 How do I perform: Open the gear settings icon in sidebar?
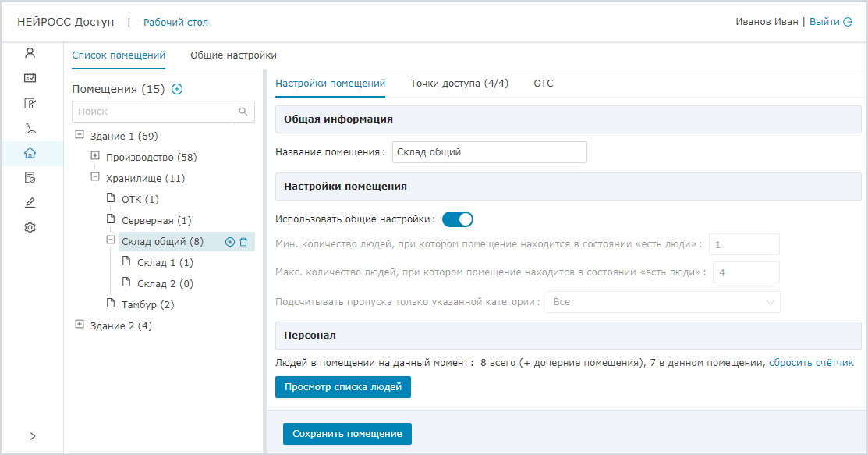[30, 228]
